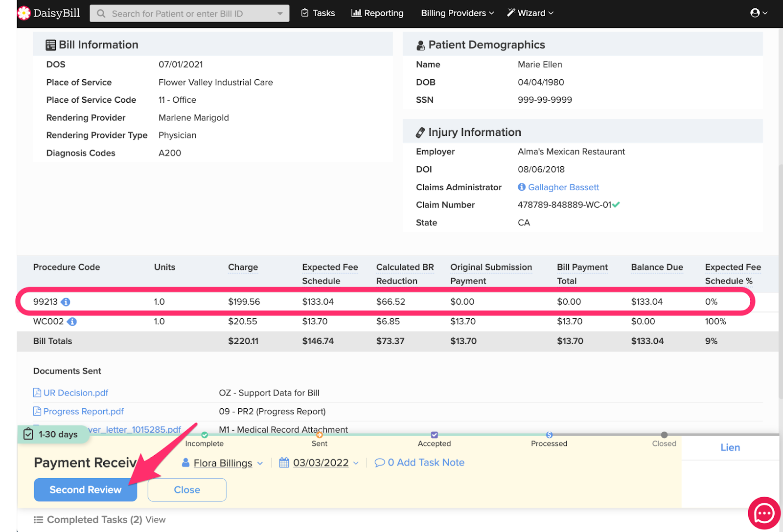Click the patient search input field
This screenshot has height=532, width=783.
tap(186, 14)
